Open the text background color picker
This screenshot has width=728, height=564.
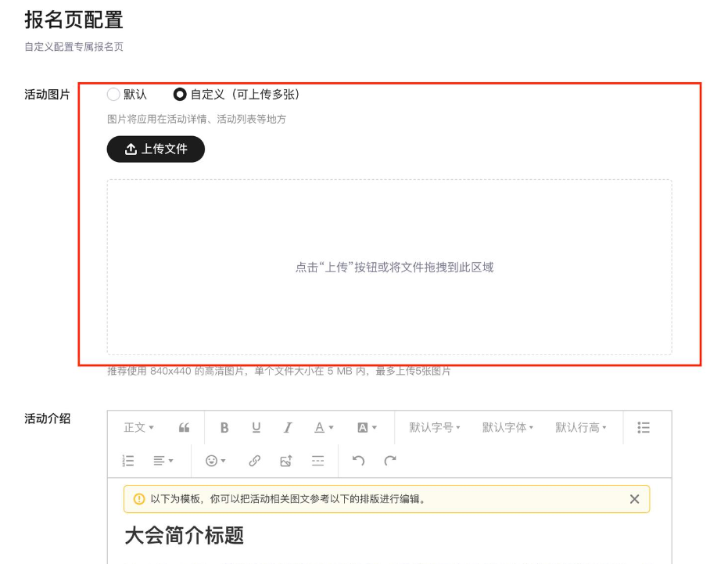point(367,427)
